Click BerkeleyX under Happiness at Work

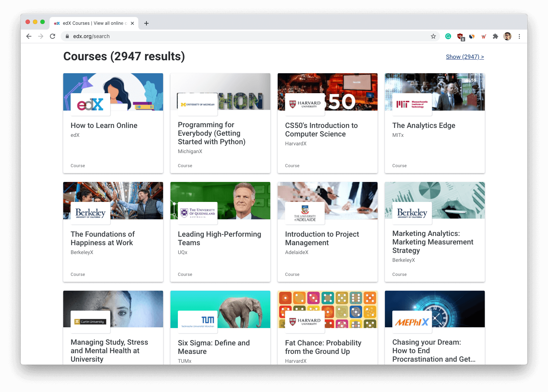pyautogui.click(x=82, y=252)
